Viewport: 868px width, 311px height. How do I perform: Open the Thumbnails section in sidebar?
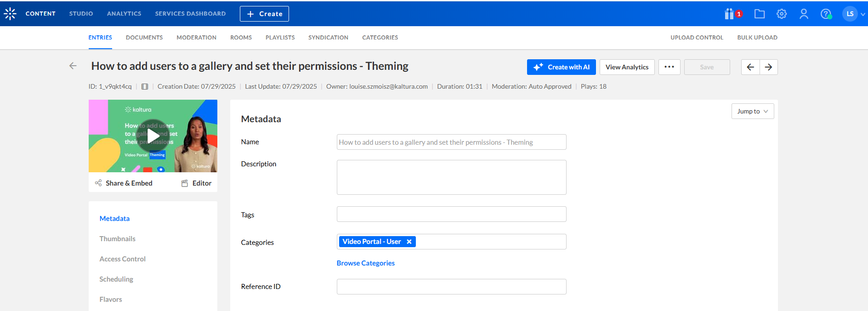click(117, 239)
